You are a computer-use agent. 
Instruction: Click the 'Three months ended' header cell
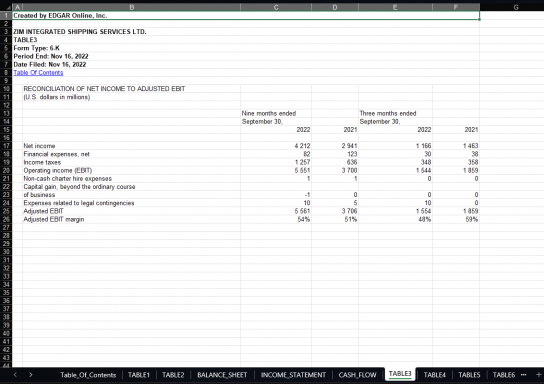point(388,113)
